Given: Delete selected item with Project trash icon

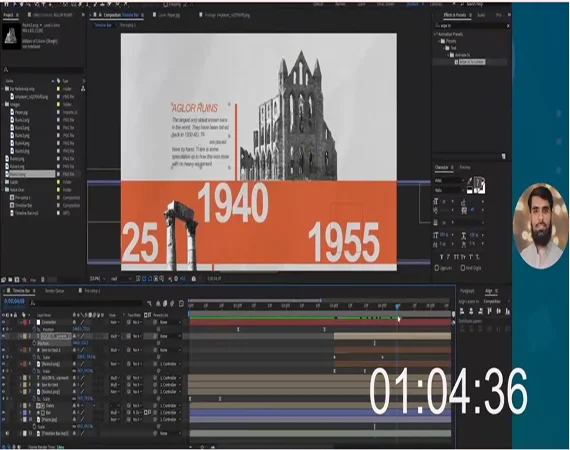Looking at the screenshot, I should [x=43, y=280].
